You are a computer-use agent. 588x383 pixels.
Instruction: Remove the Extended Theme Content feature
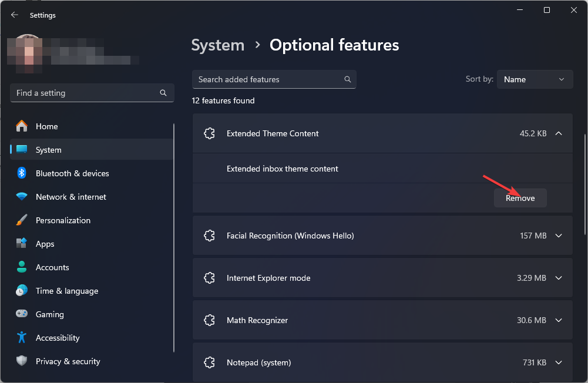point(520,198)
